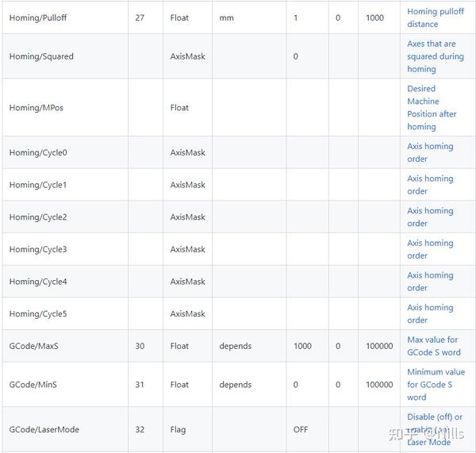The height and width of the screenshot is (453, 476).
Task: Open the Homing pulloff distance link
Action: (435, 17)
